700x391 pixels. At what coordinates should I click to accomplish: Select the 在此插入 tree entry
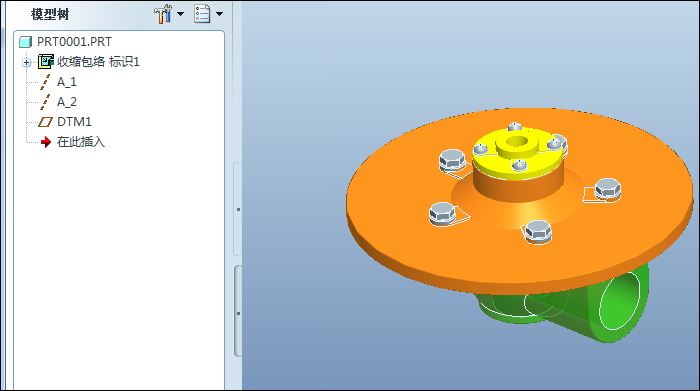pyautogui.click(x=81, y=142)
